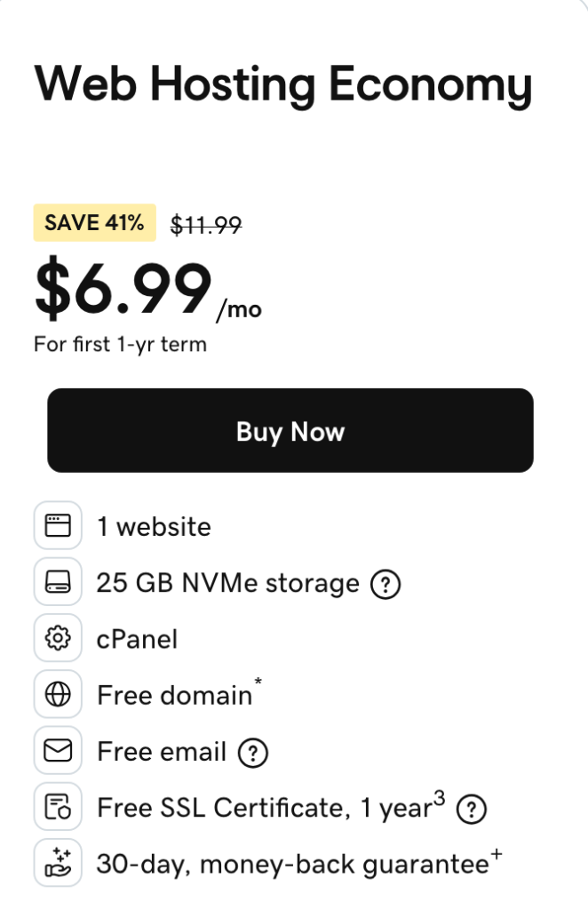Click the cPanel gear icon
Viewport: 588px width, 910px height.
click(x=57, y=638)
